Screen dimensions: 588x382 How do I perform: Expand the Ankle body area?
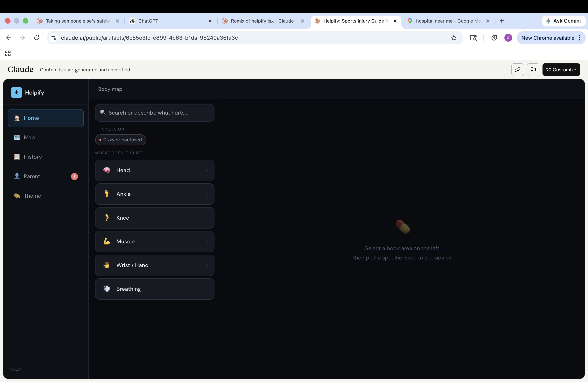click(154, 194)
